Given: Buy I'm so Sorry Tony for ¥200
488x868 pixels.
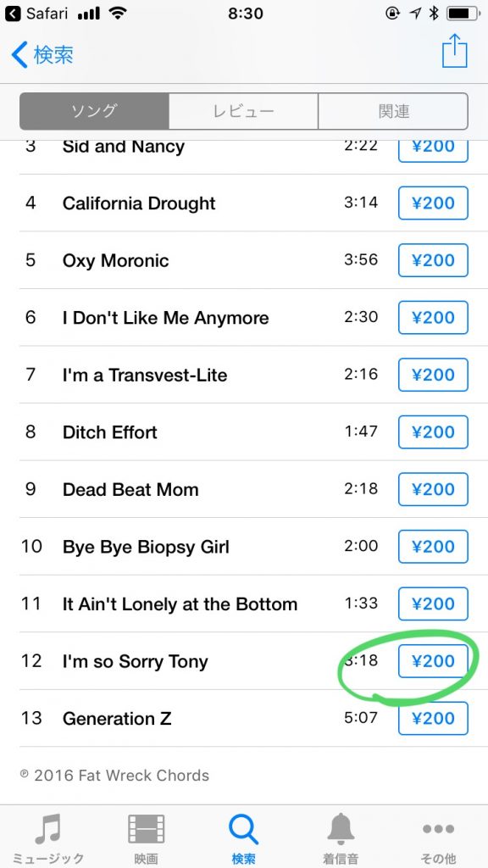Looking at the screenshot, I should [x=433, y=661].
